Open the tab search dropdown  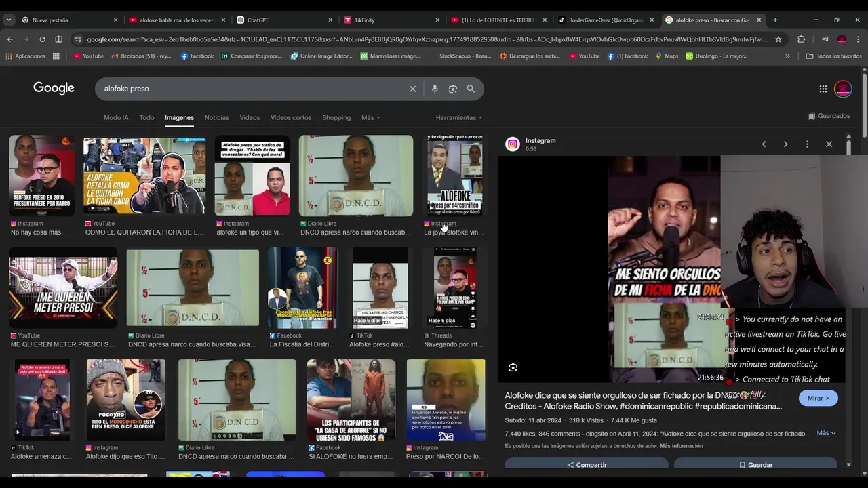point(9,20)
